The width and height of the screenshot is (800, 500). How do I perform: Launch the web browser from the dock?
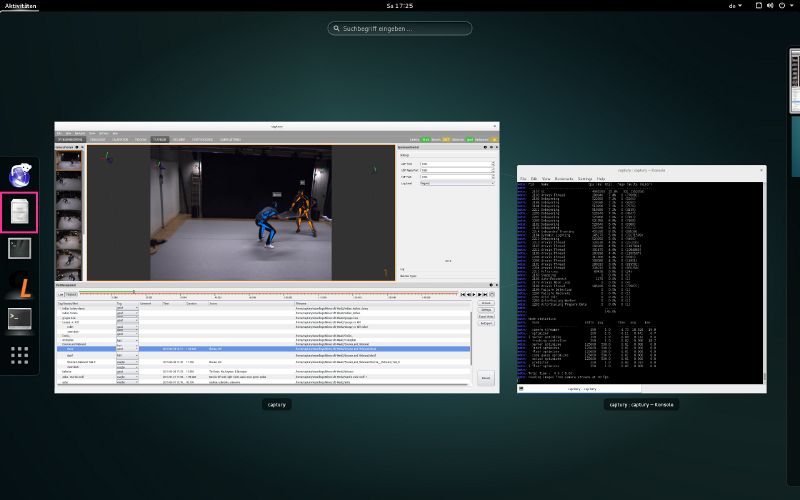point(20,175)
